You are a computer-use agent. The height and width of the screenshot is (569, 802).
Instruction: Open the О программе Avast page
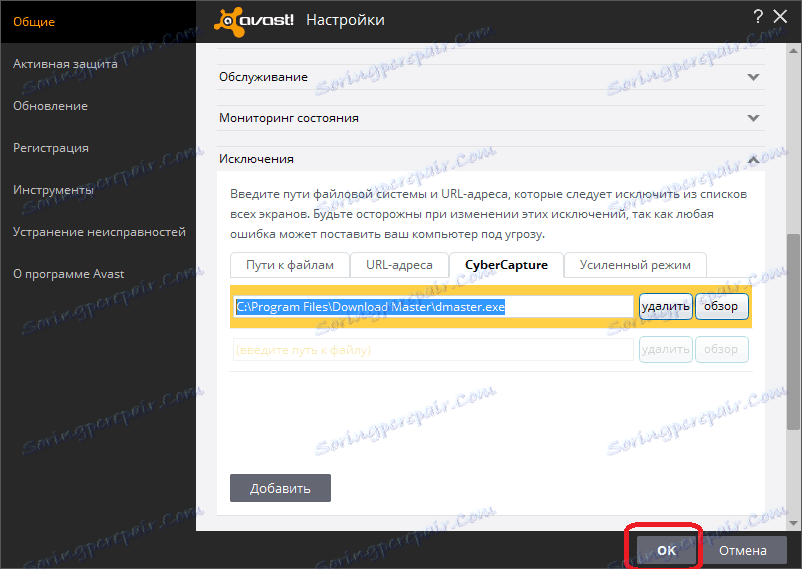click(69, 274)
